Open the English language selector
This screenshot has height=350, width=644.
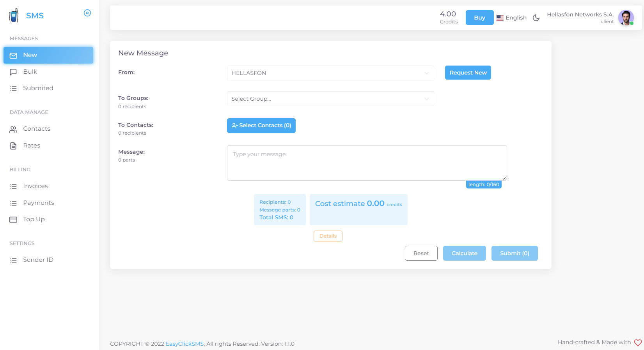(511, 18)
